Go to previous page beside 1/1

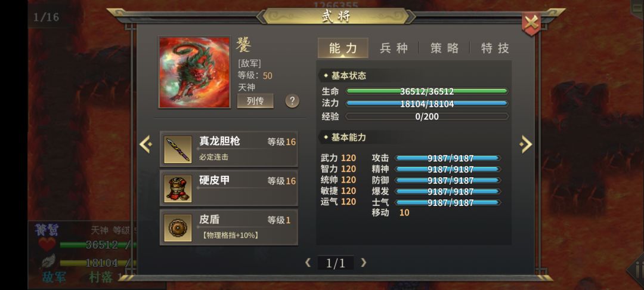pos(308,263)
